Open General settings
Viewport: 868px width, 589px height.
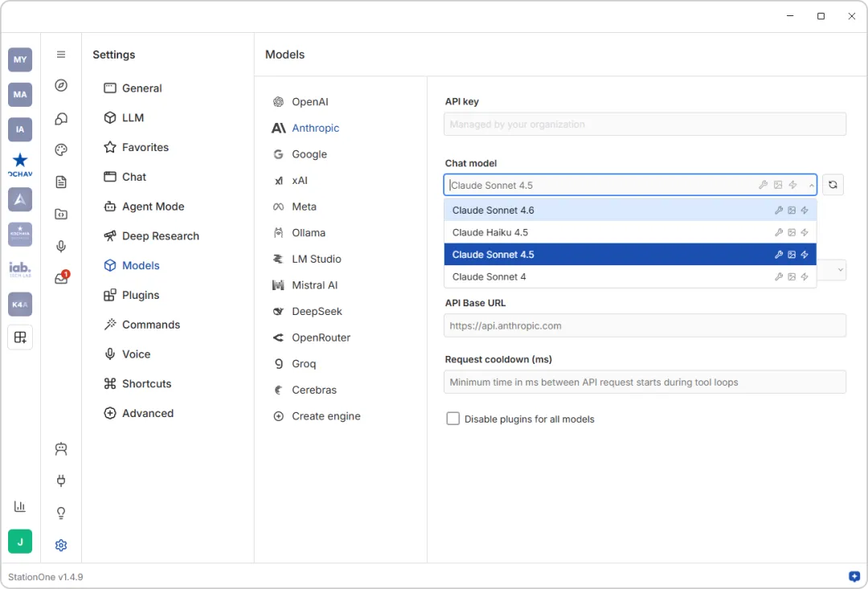click(x=133, y=88)
